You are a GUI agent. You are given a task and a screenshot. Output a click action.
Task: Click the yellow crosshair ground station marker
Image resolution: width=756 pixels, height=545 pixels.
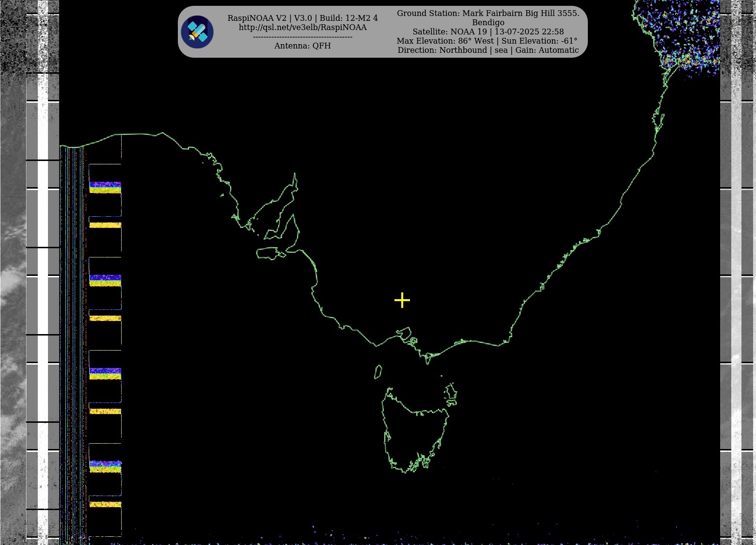(402, 300)
